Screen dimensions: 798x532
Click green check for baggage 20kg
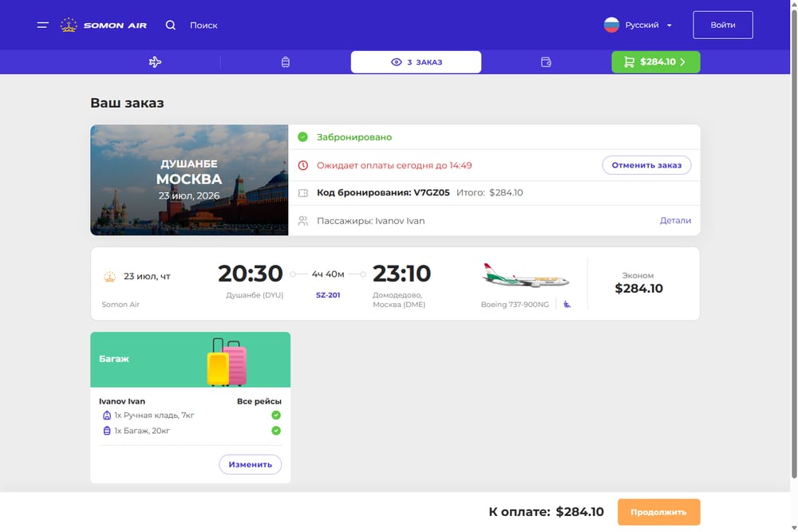[x=276, y=431]
